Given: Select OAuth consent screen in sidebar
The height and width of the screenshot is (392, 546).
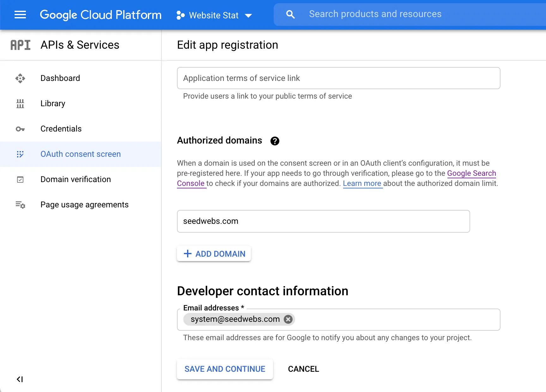Looking at the screenshot, I should coord(81,154).
